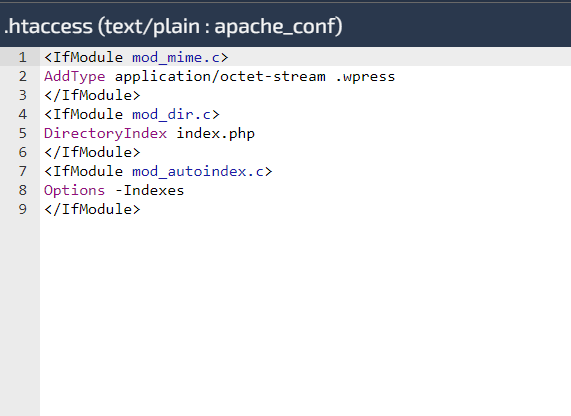Click line number 1 in gutter
Image resolution: width=571 pixels, height=416 pixels.
click(x=23, y=58)
